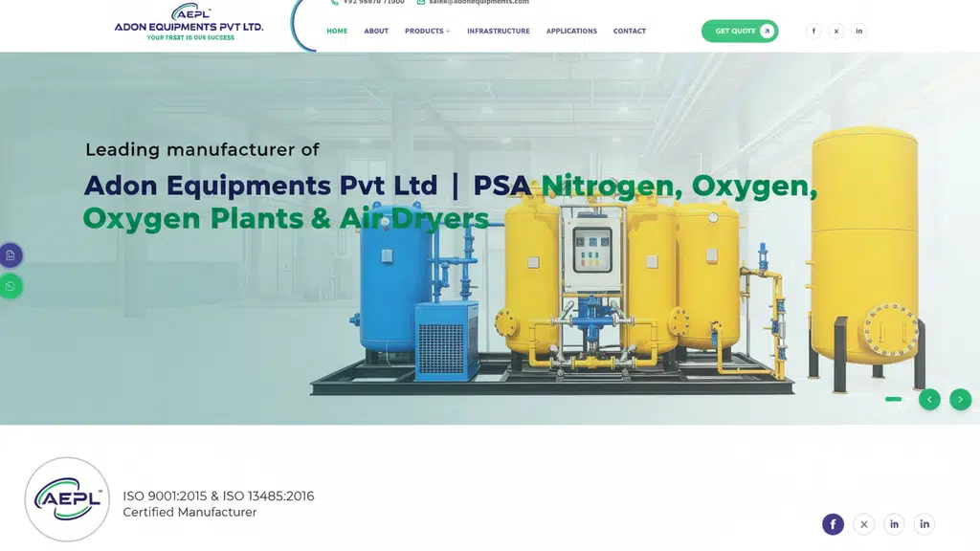
Task: Click the 'Leading manufacturer of' banner text
Action: coord(202,150)
